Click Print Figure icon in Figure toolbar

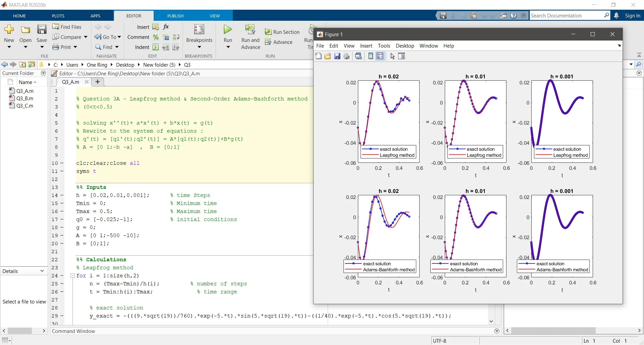point(346,56)
